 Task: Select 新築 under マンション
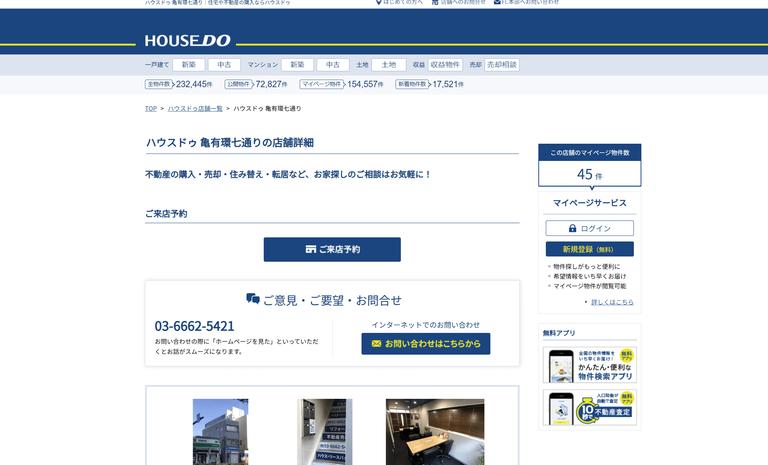297,65
